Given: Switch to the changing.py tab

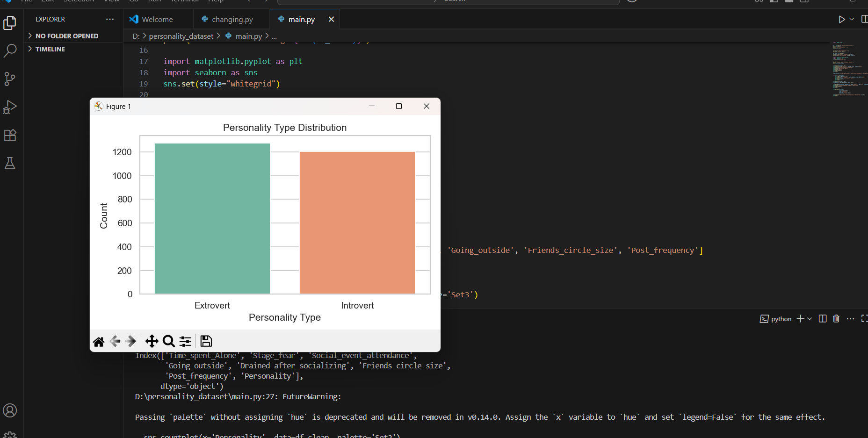Looking at the screenshot, I should [x=232, y=20].
